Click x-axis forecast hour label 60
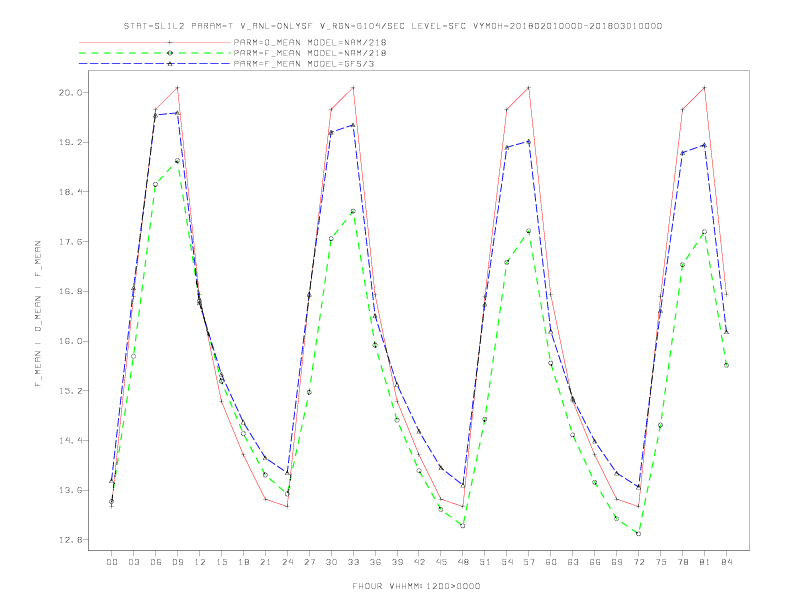 coord(551,562)
